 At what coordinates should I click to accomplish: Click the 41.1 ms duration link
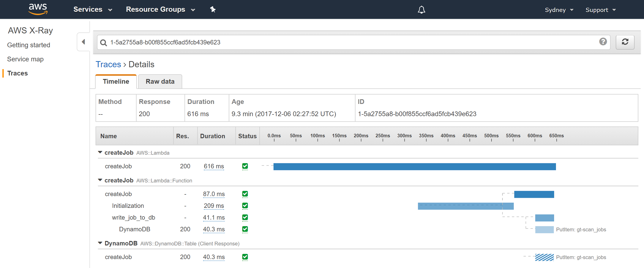[214, 218]
